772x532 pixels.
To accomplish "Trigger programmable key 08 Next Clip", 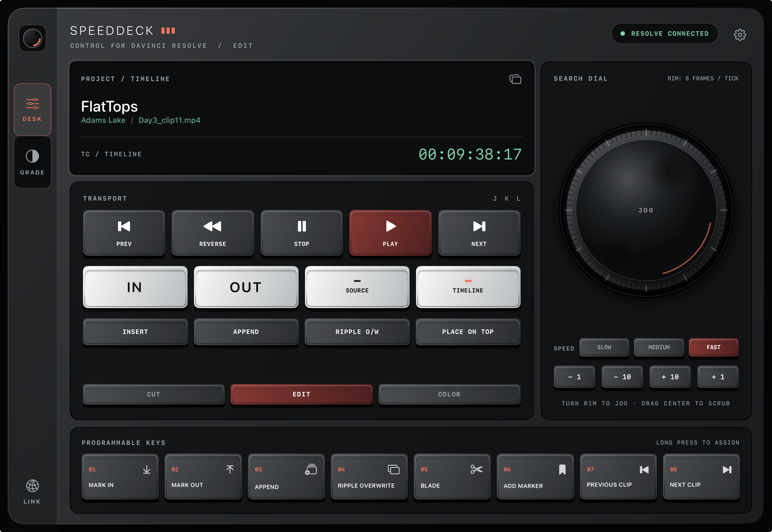I will point(701,477).
